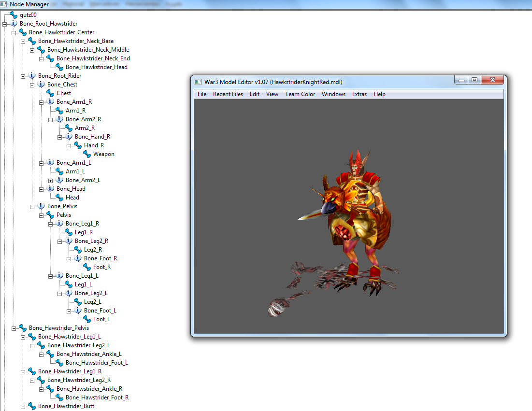Click the bone icon of Bone_Hawkstrider_Neck_Base
The height and width of the screenshot is (411, 532).
click(32, 41)
